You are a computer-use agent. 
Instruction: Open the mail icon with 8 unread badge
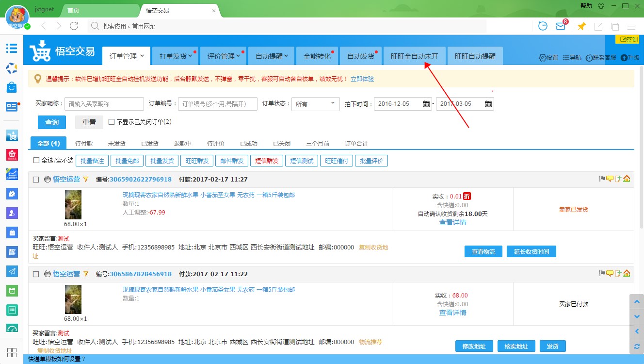(561, 26)
